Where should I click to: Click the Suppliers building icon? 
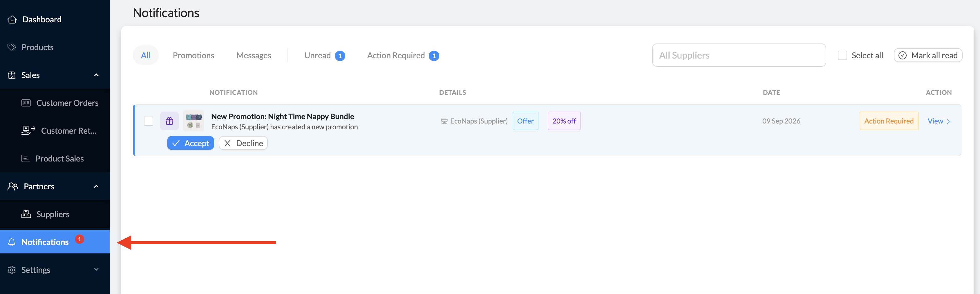coord(26,214)
